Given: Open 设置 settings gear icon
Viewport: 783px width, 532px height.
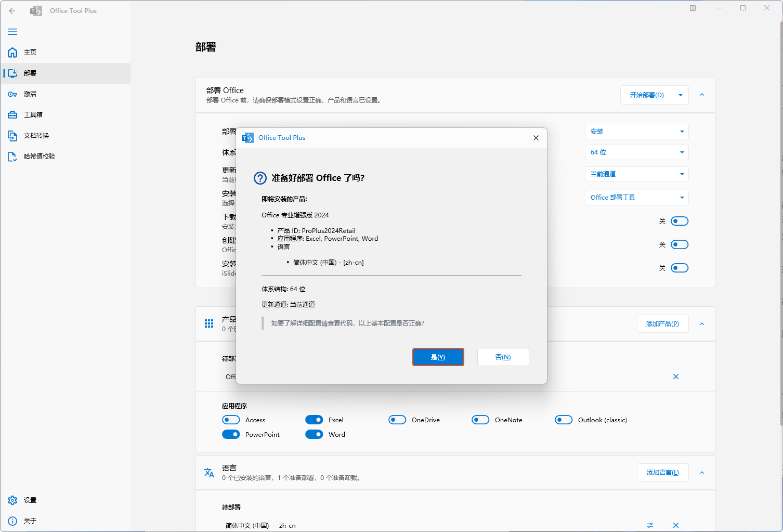Looking at the screenshot, I should 12,500.
